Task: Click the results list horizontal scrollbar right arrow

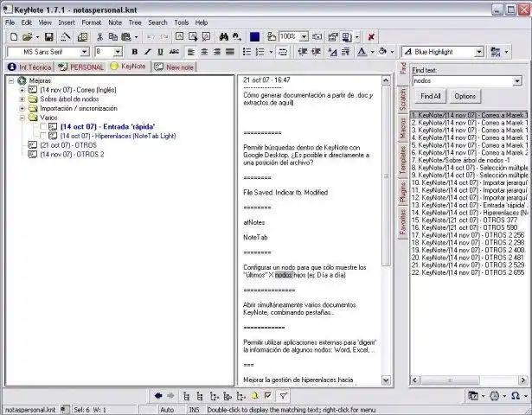Action: [x=522, y=380]
